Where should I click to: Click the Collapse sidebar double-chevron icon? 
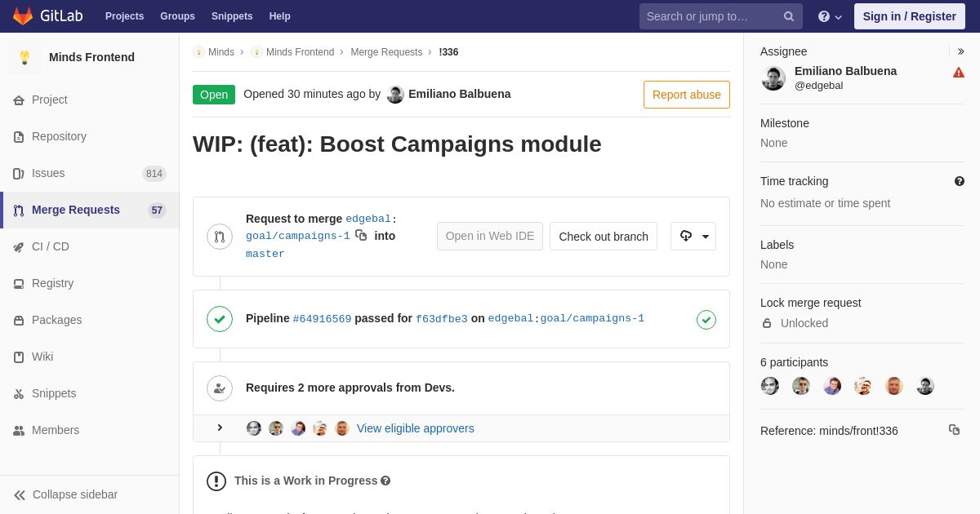point(20,495)
